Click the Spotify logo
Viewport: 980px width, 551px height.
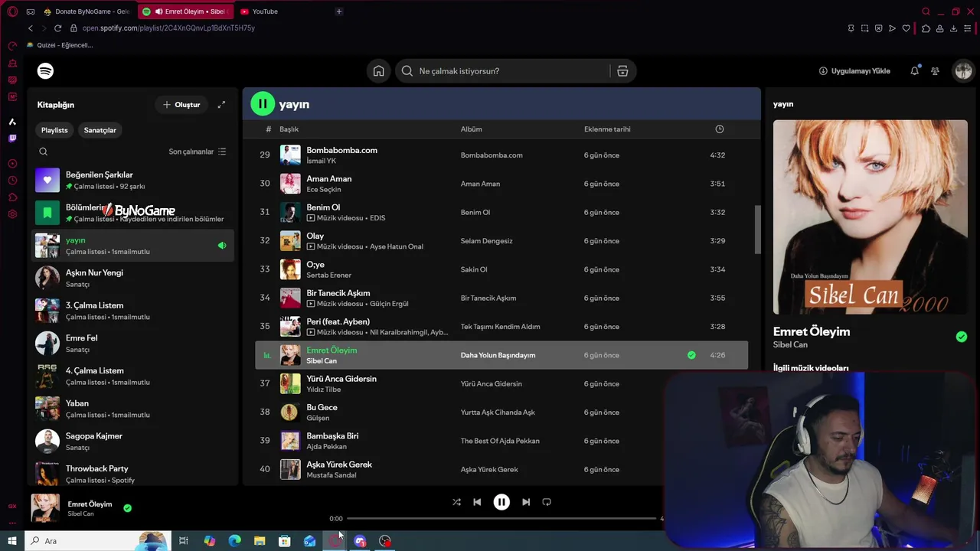(45, 71)
